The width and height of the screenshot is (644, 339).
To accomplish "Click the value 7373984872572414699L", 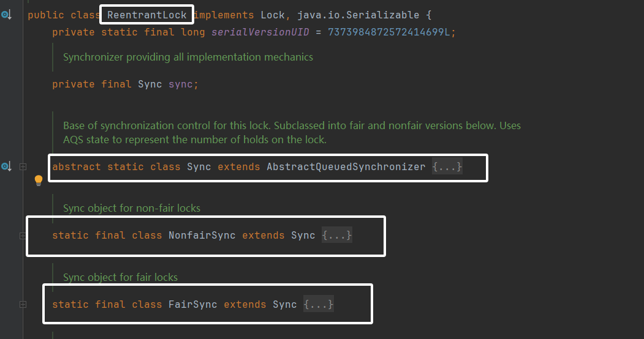I will click(x=389, y=32).
